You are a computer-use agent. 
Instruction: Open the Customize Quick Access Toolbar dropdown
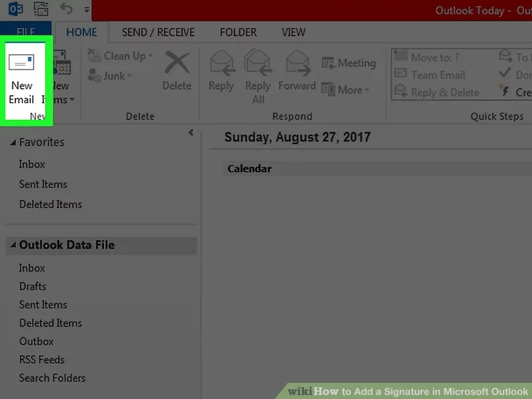(x=87, y=9)
